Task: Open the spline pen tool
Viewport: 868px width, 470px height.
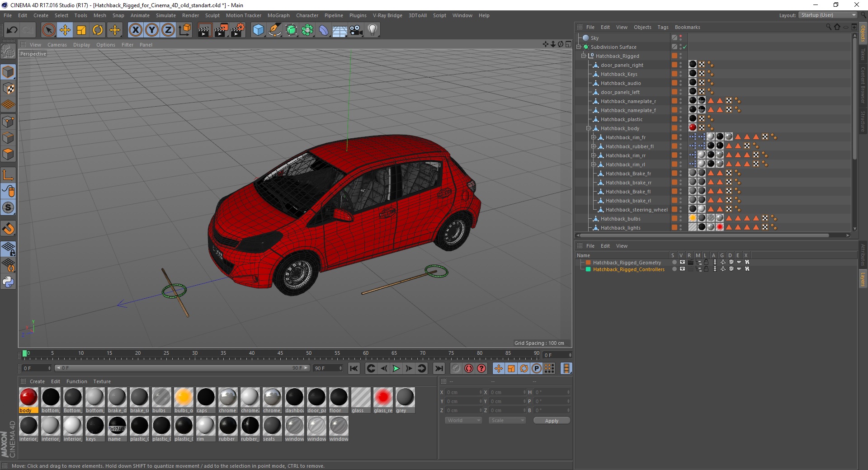Action: tap(274, 30)
